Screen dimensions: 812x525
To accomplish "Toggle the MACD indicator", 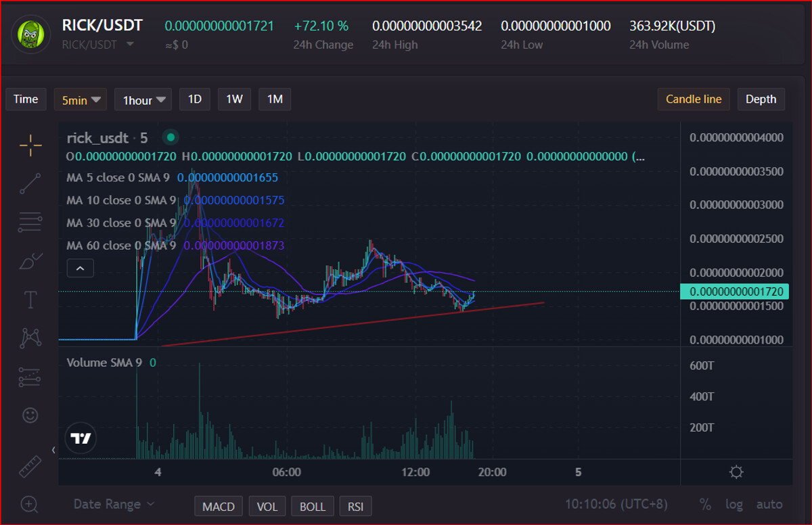I will pos(219,506).
